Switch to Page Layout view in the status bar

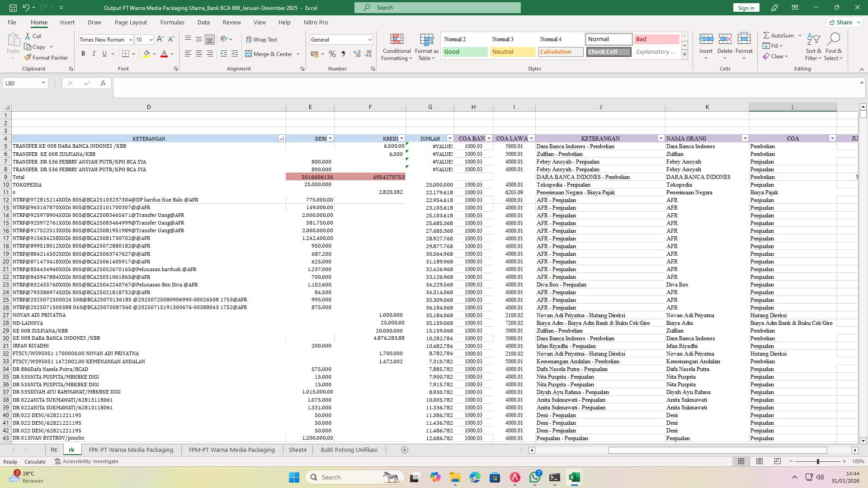[759, 461]
